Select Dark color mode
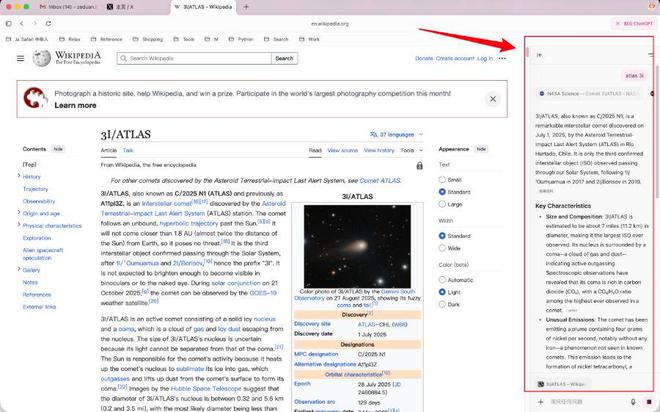This screenshot has width=660, height=412. click(x=443, y=304)
